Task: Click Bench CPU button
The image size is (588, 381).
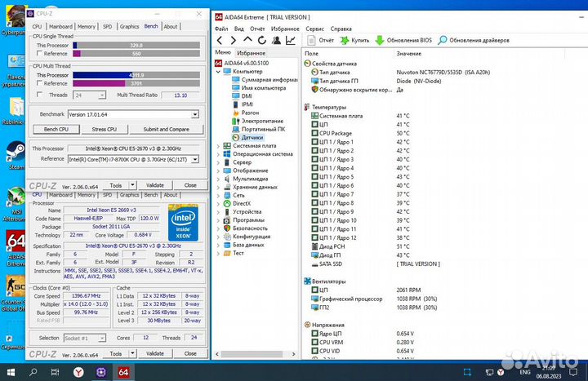Action: pyautogui.click(x=56, y=129)
